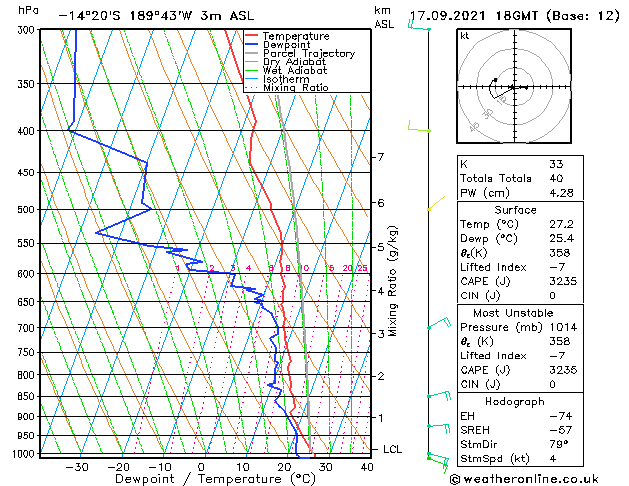Click the weatheronline.co.uk copyright text
This screenshot has height=486, width=629.
tap(524, 479)
